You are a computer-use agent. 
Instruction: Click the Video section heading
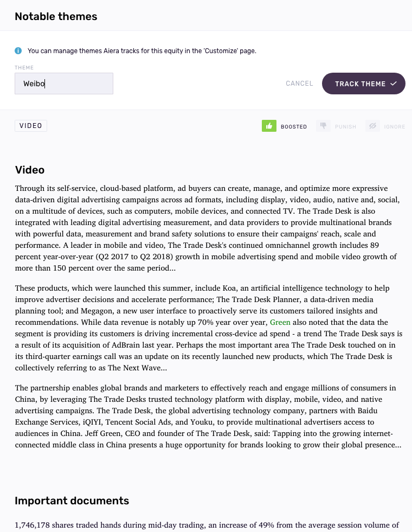[x=30, y=170]
